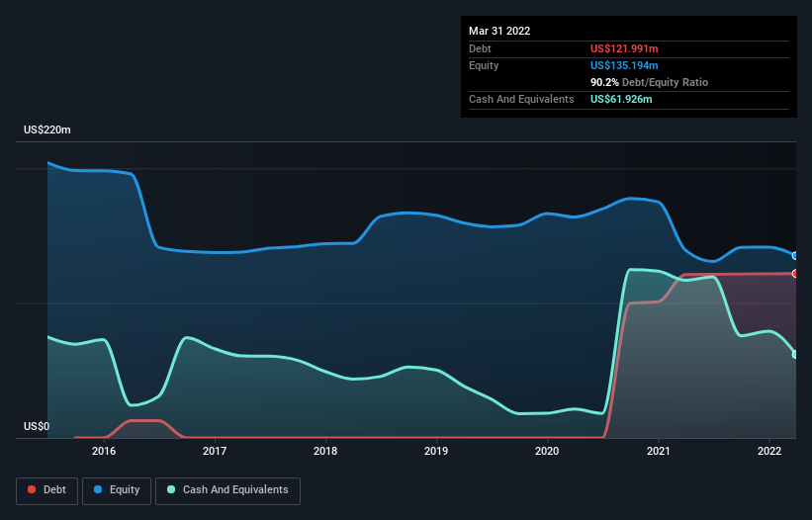Click the teal Cash endpoint marker
The width and height of the screenshot is (812, 520).
coord(795,355)
